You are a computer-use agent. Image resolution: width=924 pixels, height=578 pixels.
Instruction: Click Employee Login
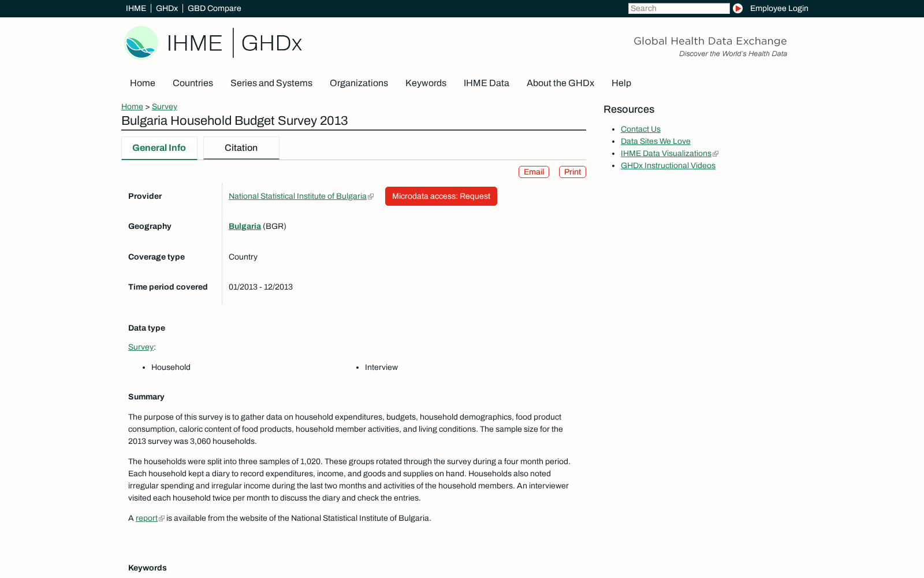[x=779, y=8]
